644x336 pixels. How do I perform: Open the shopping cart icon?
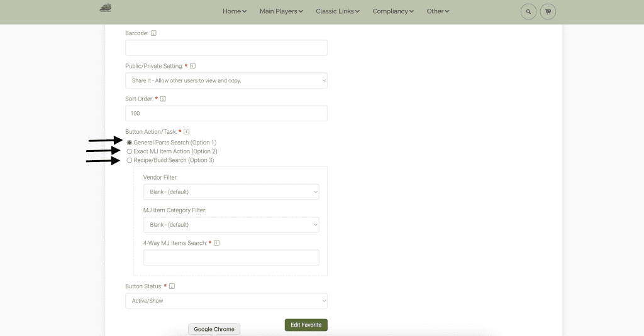pos(548,11)
